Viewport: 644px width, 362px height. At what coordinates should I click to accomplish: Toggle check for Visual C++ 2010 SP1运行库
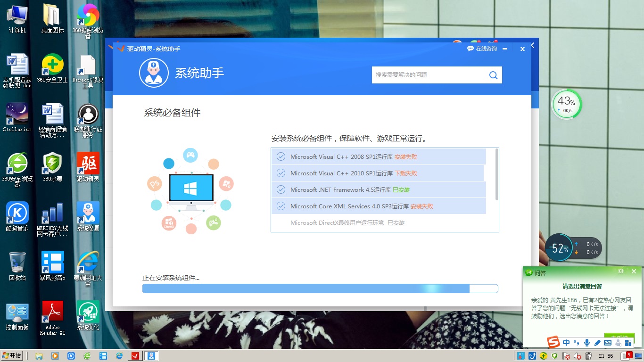(x=281, y=173)
